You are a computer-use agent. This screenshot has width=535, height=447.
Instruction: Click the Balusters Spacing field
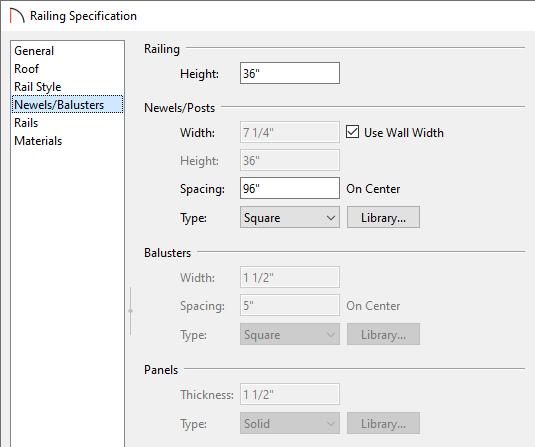click(290, 305)
